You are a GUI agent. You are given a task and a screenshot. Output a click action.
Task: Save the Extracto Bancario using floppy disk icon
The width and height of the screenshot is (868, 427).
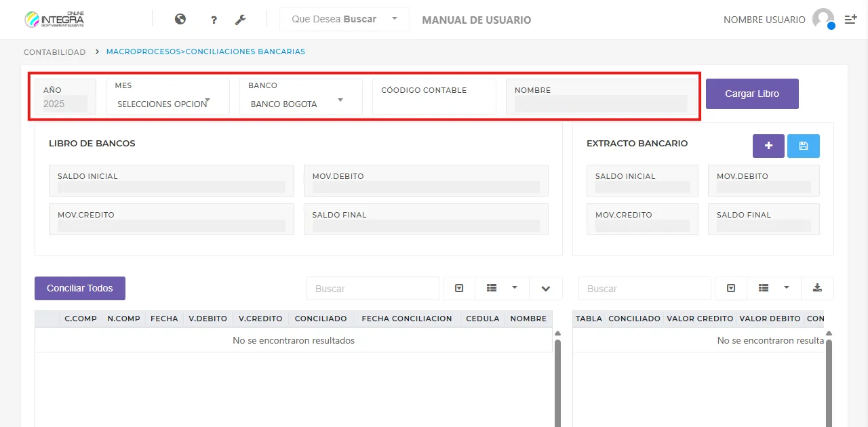[803, 145]
